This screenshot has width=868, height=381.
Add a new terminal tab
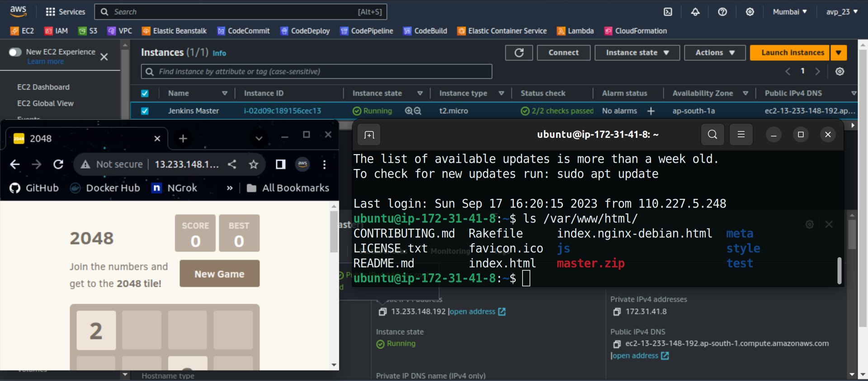point(369,135)
